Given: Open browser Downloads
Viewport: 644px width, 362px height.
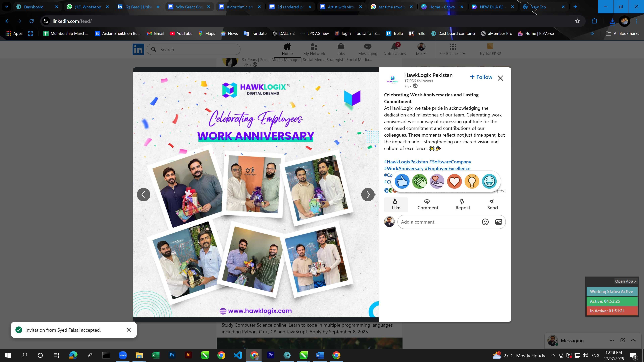Looking at the screenshot, I should (612, 21).
